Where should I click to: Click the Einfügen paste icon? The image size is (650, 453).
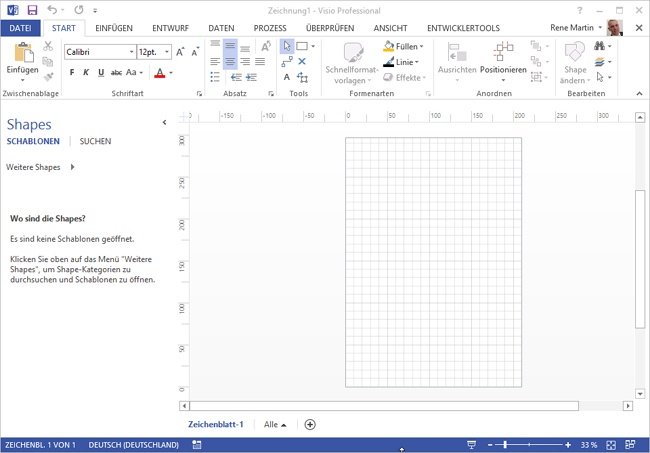tap(22, 53)
